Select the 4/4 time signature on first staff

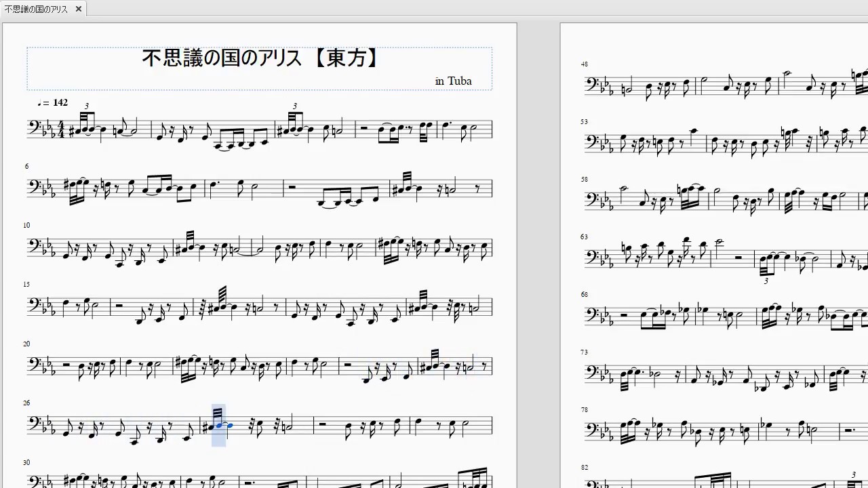pyautogui.click(x=60, y=129)
